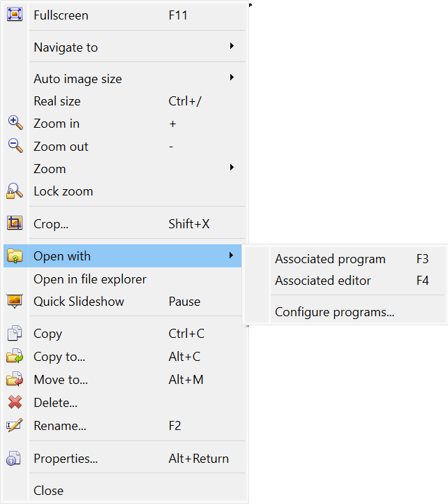Click the Zoom in magnifier icon
The width and height of the screenshot is (448, 504).
tap(15, 123)
